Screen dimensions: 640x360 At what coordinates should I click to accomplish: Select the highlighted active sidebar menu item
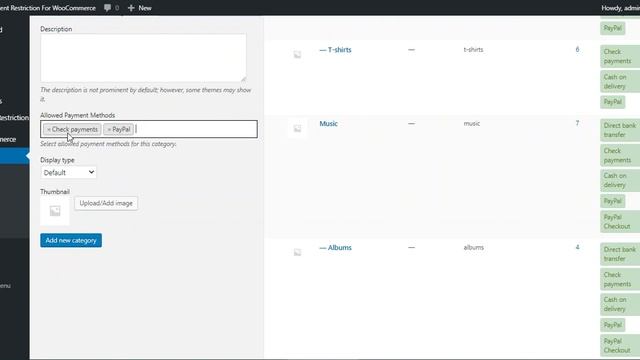point(15,156)
